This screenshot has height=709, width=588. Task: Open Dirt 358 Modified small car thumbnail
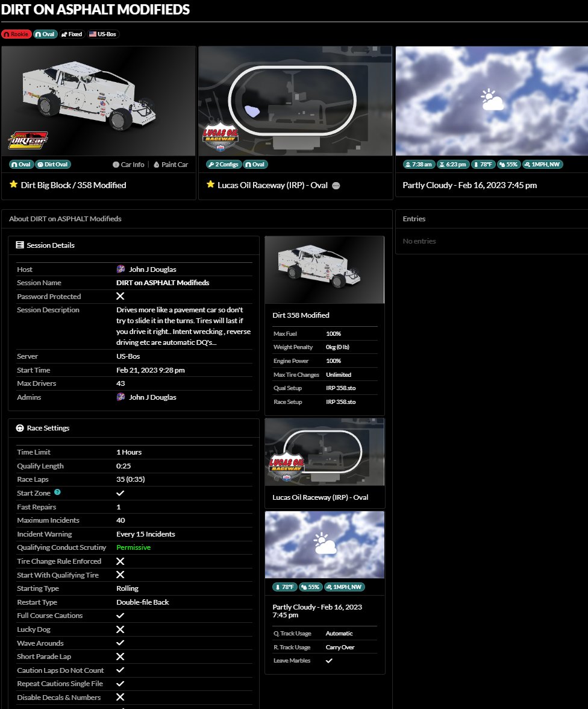[325, 270]
